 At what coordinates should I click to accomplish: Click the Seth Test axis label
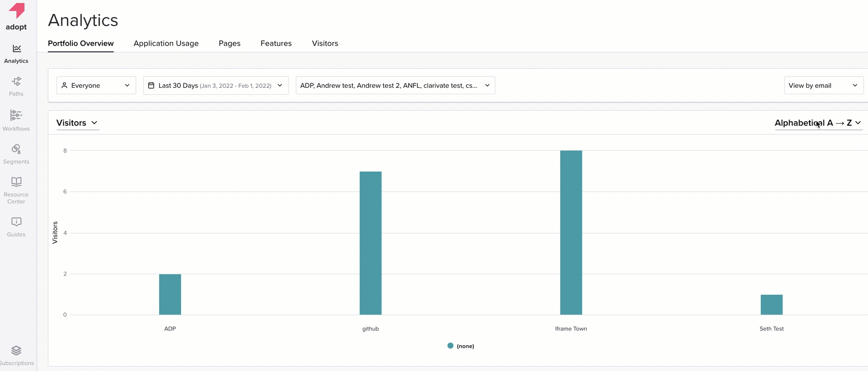pyautogui.click(x=772, y=329)
